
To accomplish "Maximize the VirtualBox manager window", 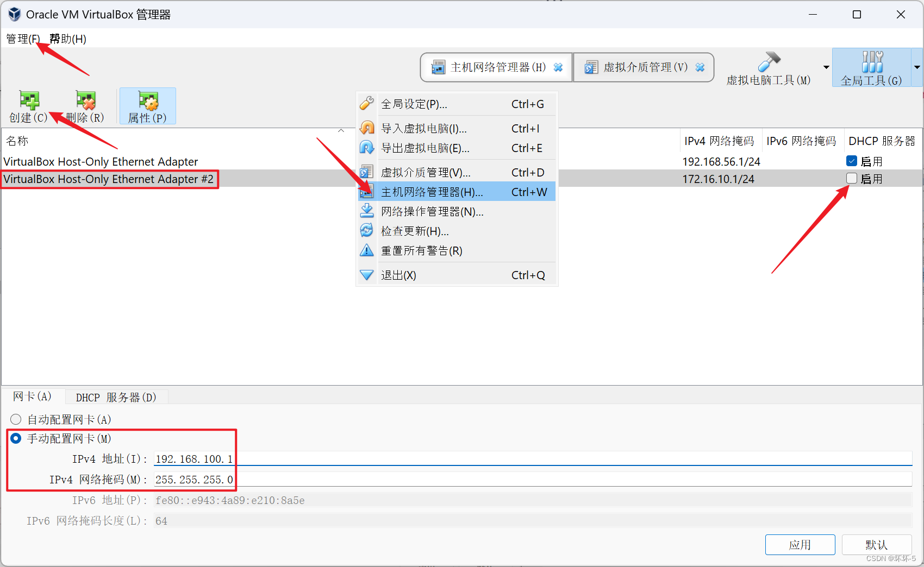I will point(857,15).
